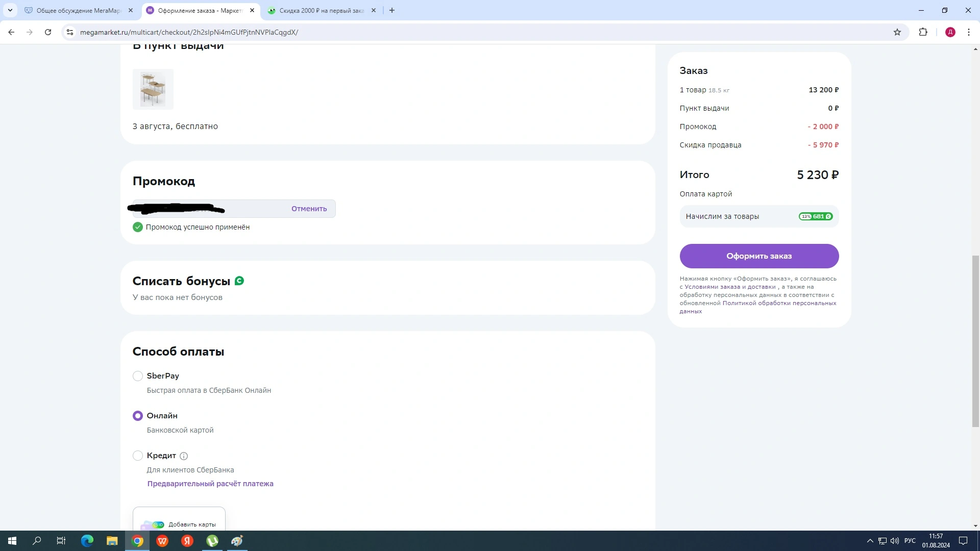Open the volume control tray icon
Screen dimensions: 980x551
895,541
